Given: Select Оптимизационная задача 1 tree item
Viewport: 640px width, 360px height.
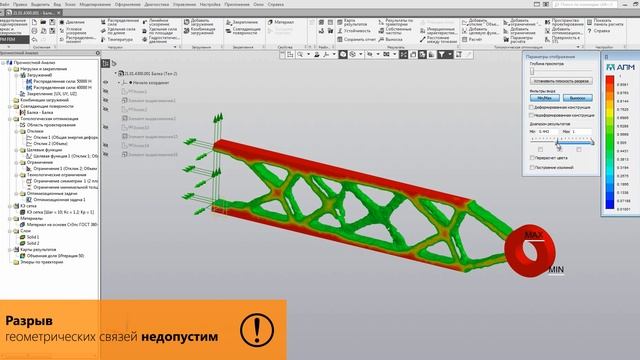Looking at the screenshot, I should pos(56,200).
